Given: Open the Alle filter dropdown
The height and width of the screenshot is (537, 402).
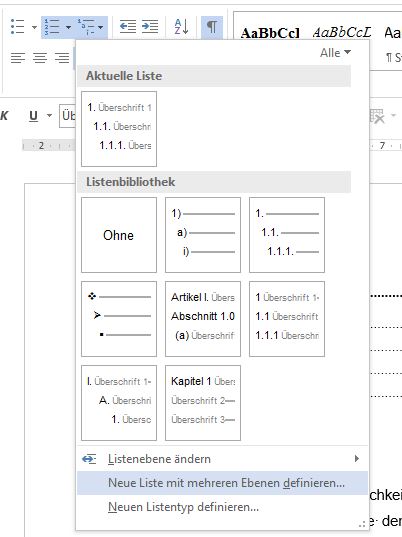Looking at the screenshot, I should click(x=335, y=53).
